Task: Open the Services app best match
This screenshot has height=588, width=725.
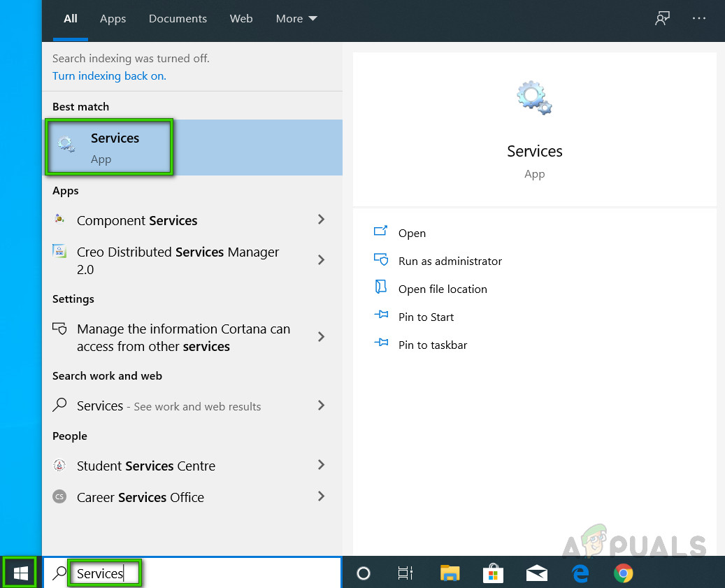Action: pyautogui.click(x=193, y=148)
